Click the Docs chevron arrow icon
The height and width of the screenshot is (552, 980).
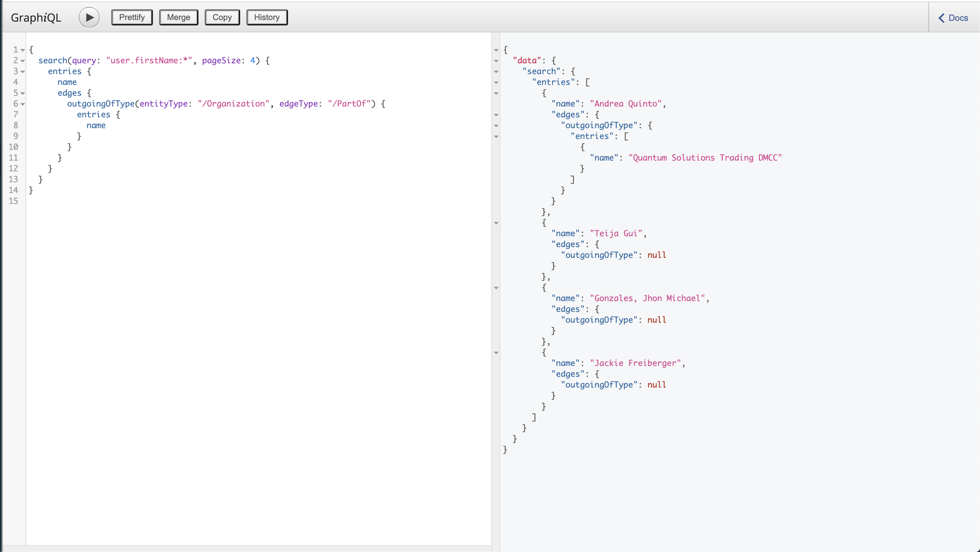click(941, 18)
